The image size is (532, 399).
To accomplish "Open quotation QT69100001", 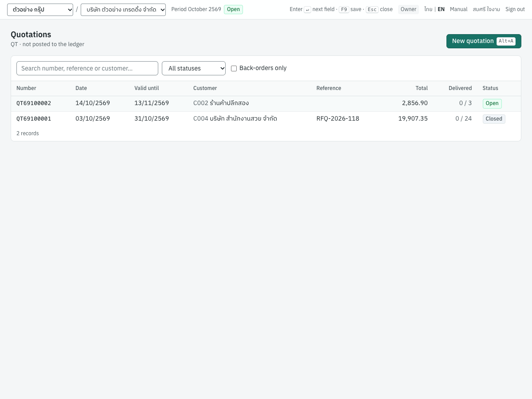I will tap(34, 119).
